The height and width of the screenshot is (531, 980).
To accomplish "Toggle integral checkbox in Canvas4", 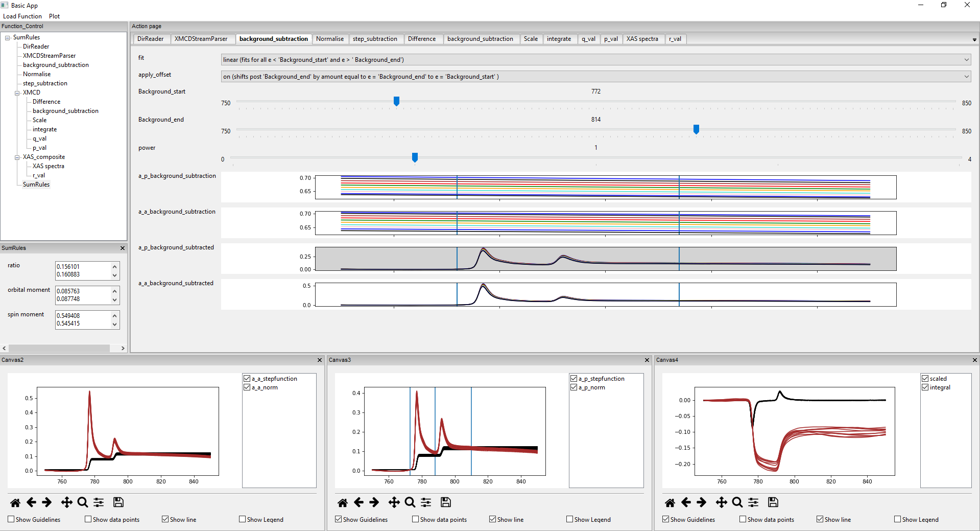I will [x=925, y=387].
